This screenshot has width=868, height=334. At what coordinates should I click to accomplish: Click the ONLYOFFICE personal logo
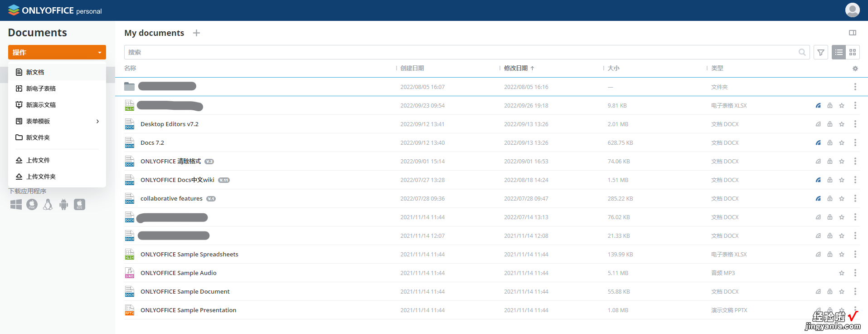tap(55, 10)
